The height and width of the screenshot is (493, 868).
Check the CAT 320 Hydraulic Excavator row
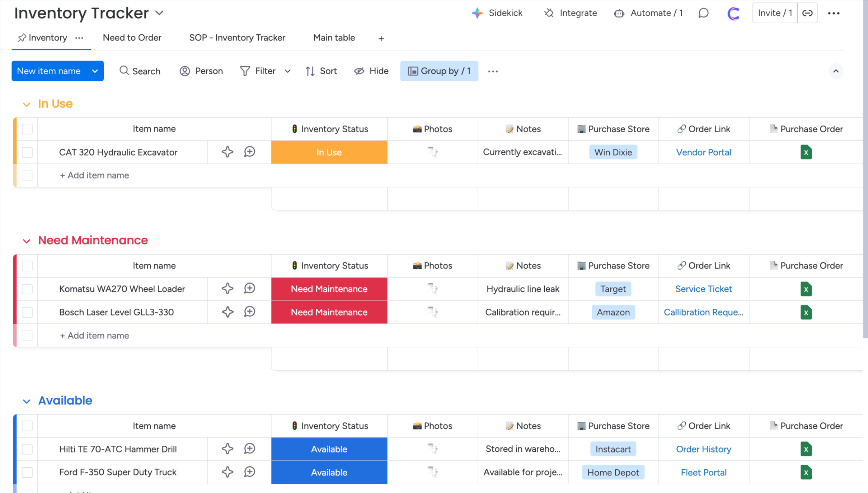pyautogui.click(x=27, y=152)
